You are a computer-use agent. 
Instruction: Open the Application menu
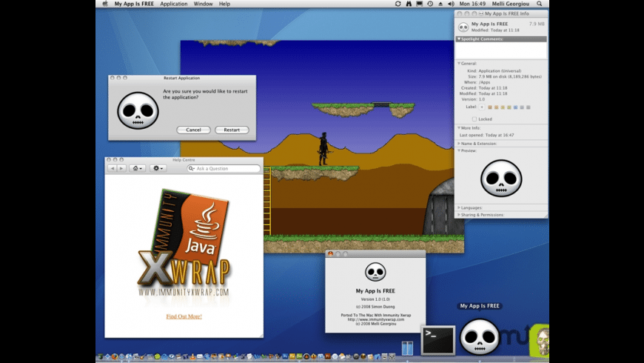coord(174,4)
